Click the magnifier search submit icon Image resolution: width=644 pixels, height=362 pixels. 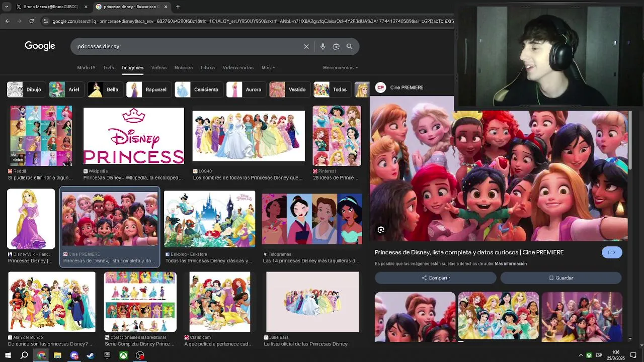[350, 46]
